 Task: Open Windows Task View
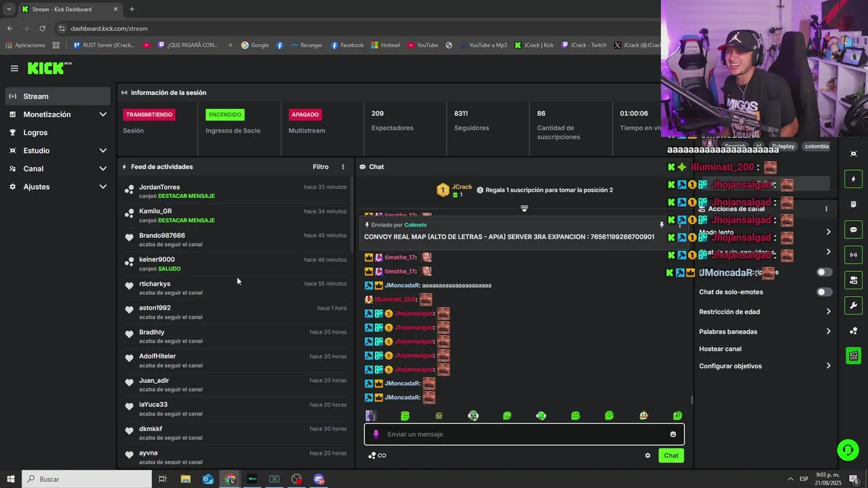coord(163,479)
